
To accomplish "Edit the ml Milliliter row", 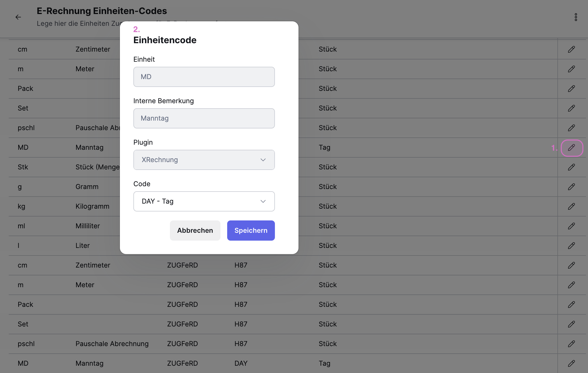I will pyautogui.click(x=571, y=226).
